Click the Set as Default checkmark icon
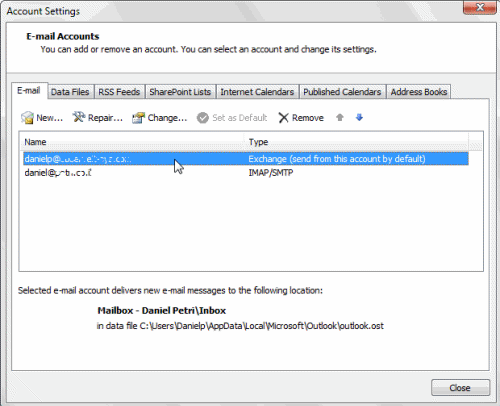This screenshot has width=500, height=406. [x=202, y=118]
